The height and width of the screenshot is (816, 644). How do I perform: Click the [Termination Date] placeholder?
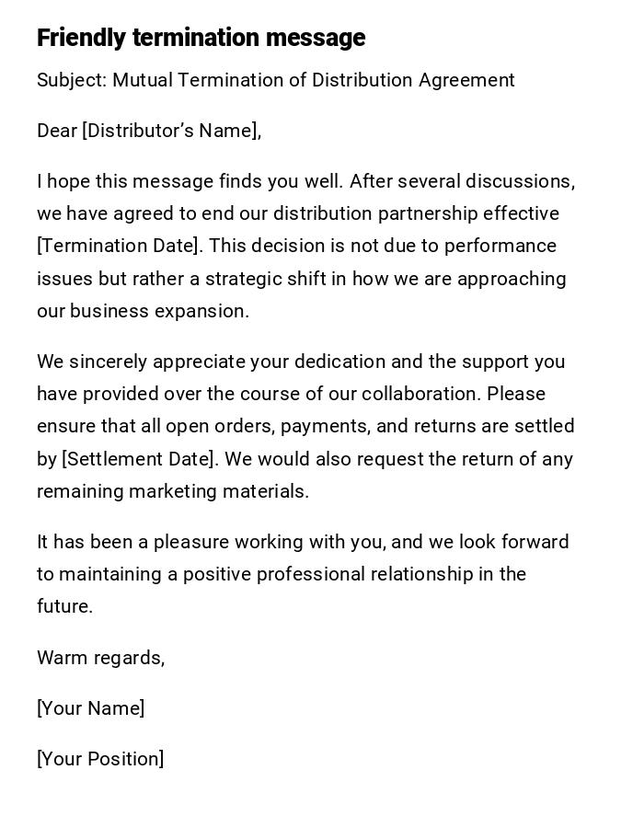(x=119, y=246)
